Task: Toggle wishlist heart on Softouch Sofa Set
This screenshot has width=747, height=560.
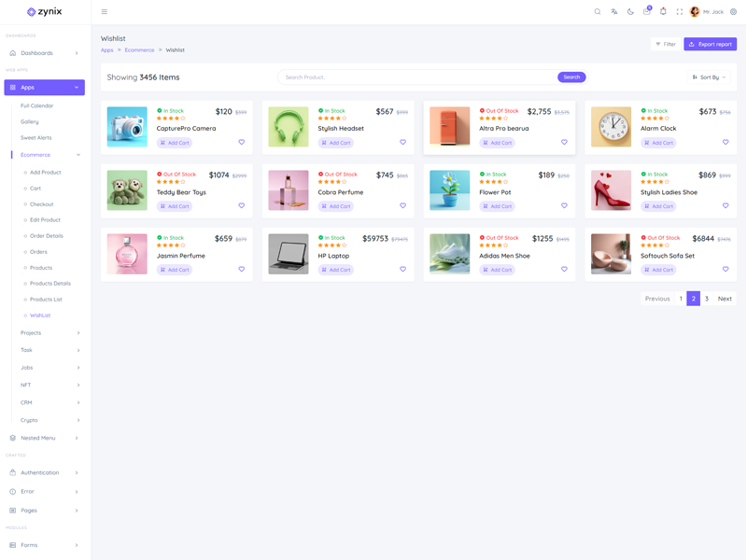Action: 726,270
